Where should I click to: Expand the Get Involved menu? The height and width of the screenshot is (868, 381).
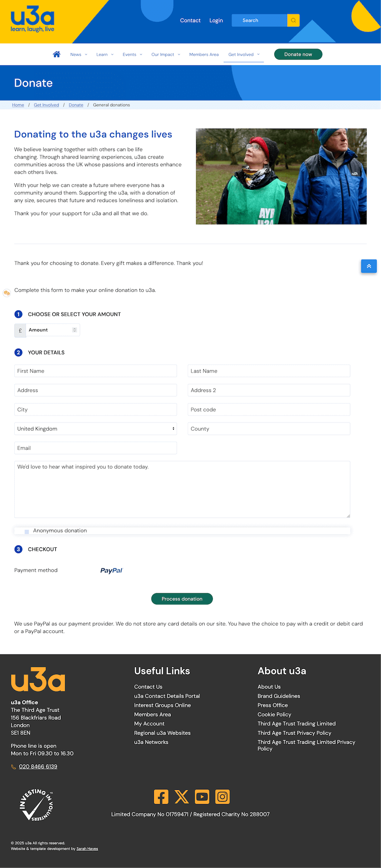pos(243,54)
